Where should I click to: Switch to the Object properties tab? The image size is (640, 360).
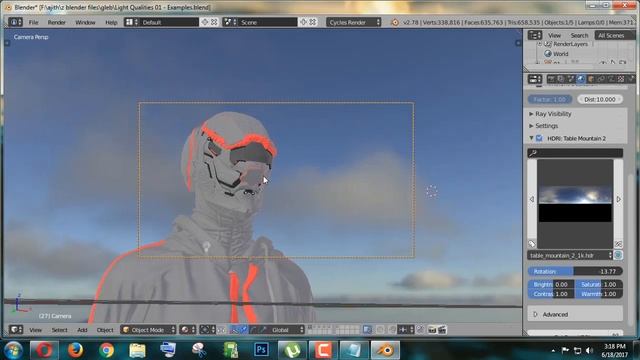tap(591, 79)
